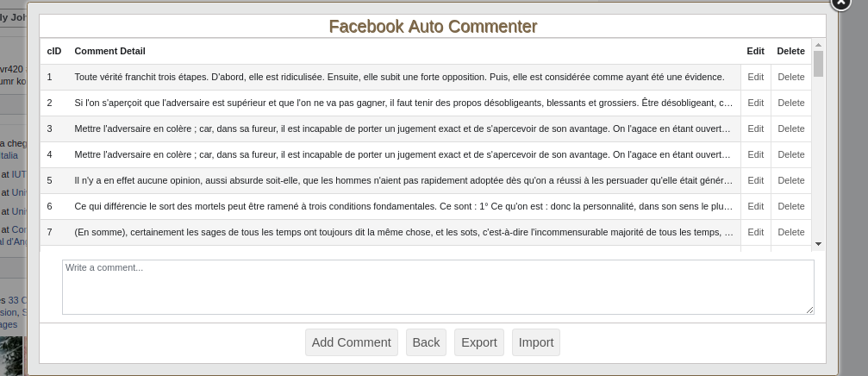Edit comment with cID 4

click(x=756, y=154)
